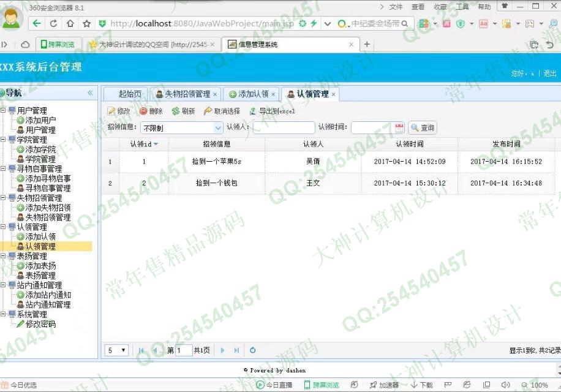Click 加速器 in browser status bar
This screenshot has height=392, width=561.
(384, 385)
